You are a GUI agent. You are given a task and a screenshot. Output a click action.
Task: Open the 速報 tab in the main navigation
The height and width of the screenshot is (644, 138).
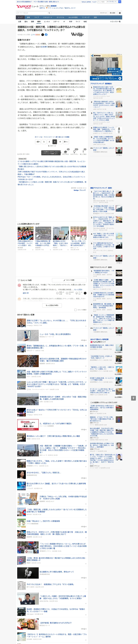pyautogui.click(x=28, y=17)
